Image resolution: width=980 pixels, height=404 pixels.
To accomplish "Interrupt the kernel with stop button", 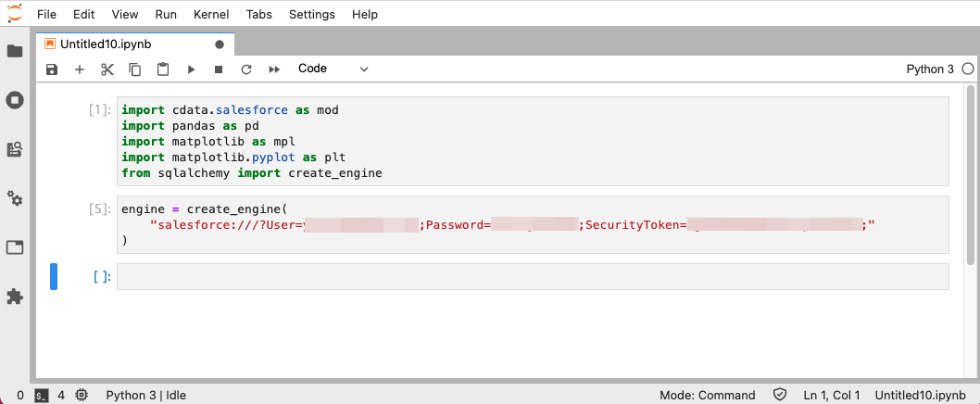I will (x=219, y=69).
